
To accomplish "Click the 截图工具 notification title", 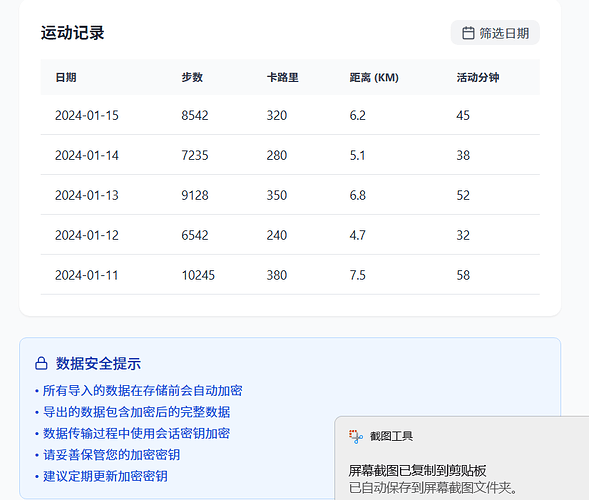I will (x=391, y=436).
